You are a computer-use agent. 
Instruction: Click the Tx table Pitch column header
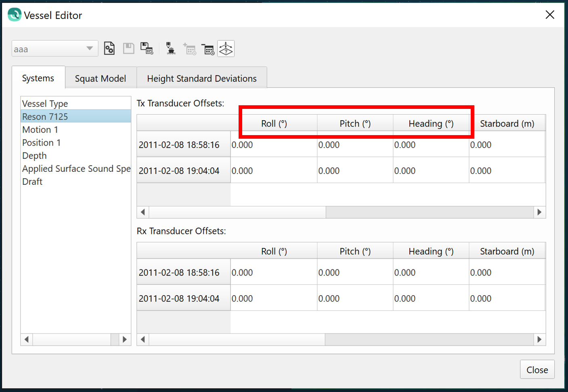pyautogui.click(x=355, y=124)
